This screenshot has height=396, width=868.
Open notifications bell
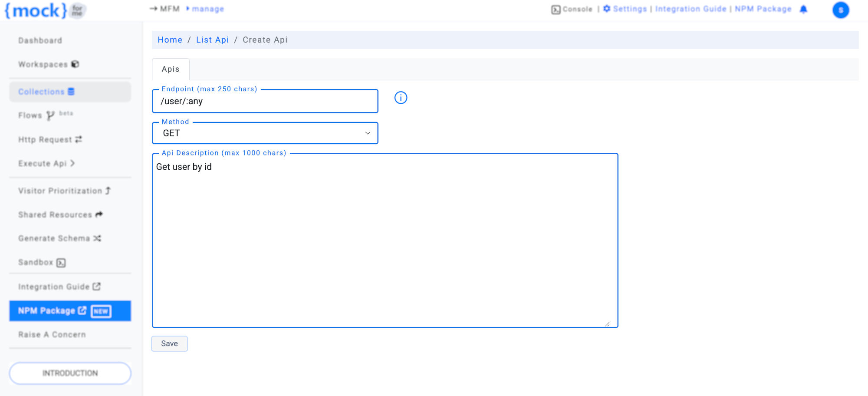[x=803, y=9]
